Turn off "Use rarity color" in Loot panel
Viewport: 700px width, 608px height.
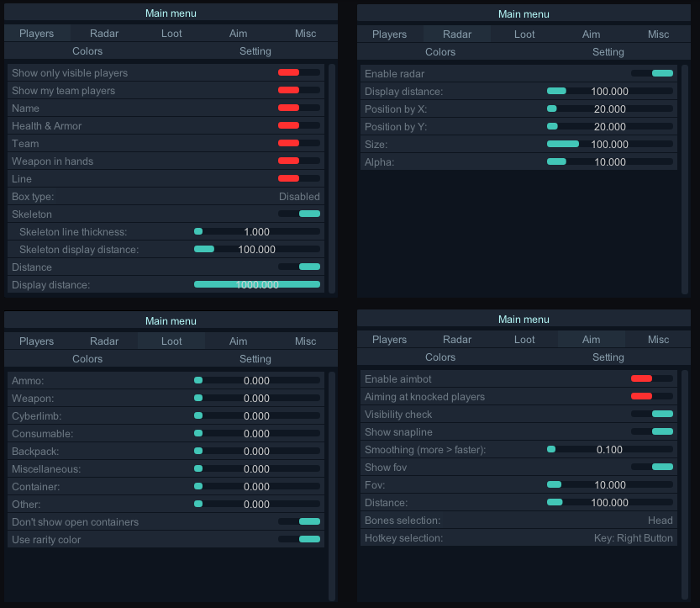309,539
